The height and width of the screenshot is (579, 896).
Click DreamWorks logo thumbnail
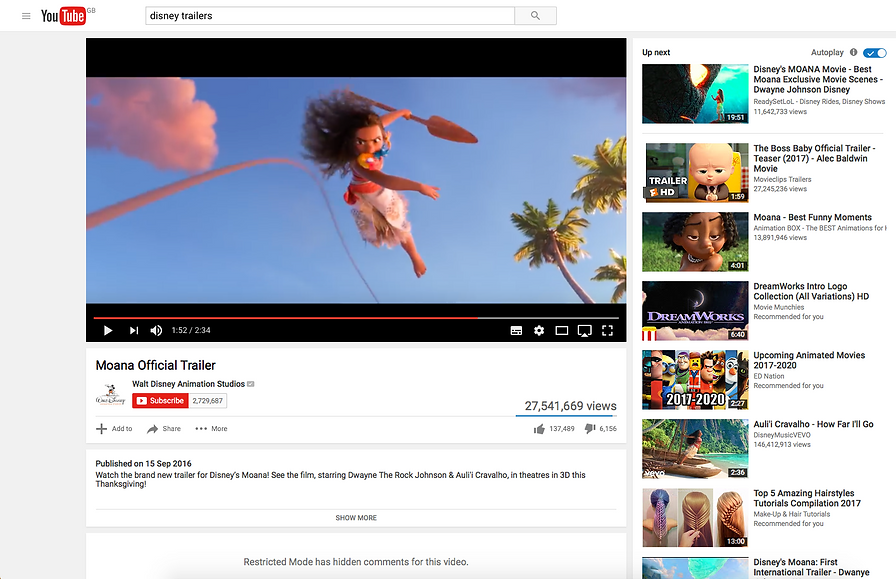pos(695,311)
